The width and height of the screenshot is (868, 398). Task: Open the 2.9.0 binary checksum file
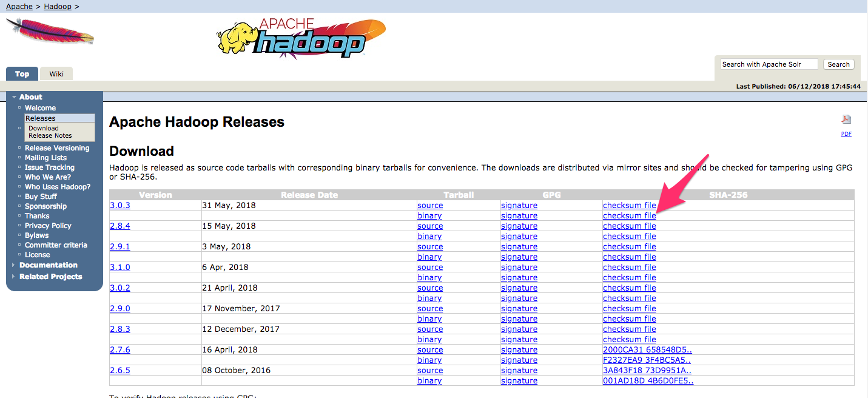[630, 319]
